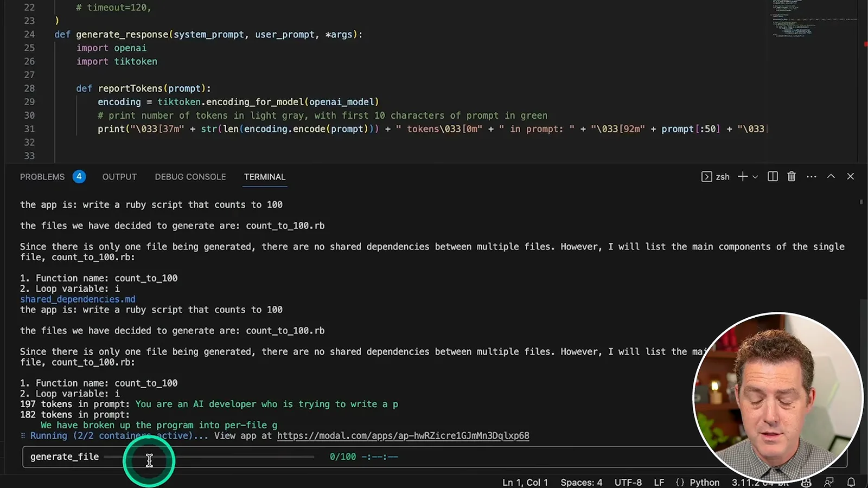
Task: Open the new terminal dropdown chevron
Action: tap(755, 177)
